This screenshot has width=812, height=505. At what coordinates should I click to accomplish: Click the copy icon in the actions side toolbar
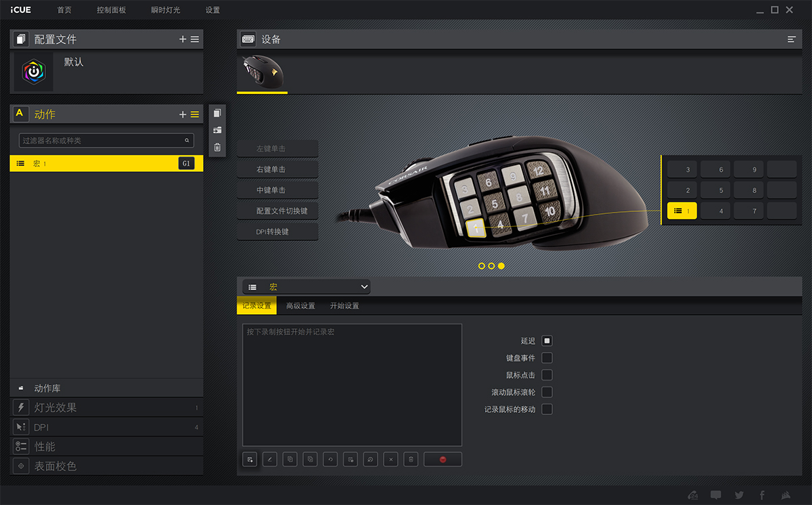[x=217, y=113]
